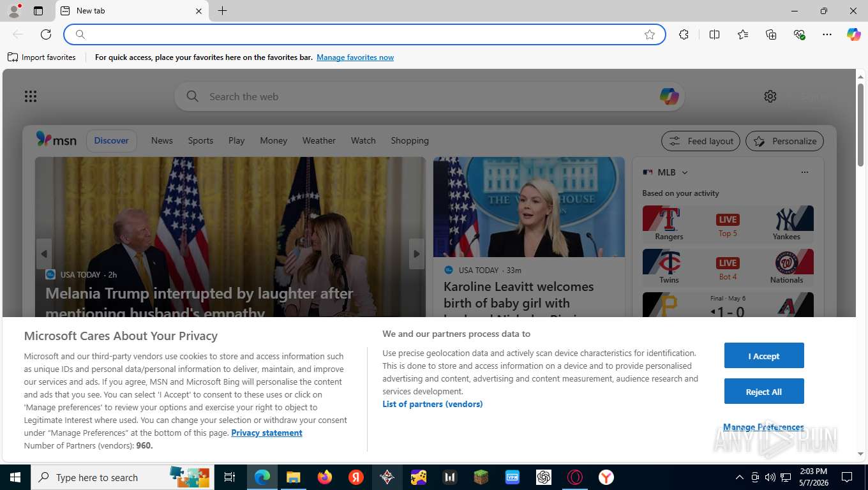The height and width of the screenshot is (490, 868).
Task: Switch to the Sports tab
Action: pyautogui.click(x=200, y=140)
